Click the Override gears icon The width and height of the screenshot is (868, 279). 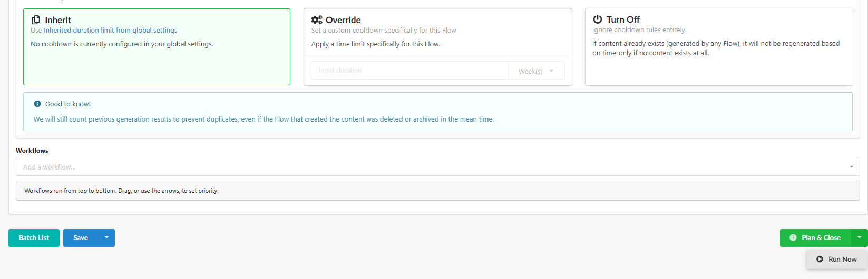(x=317, y=20)
